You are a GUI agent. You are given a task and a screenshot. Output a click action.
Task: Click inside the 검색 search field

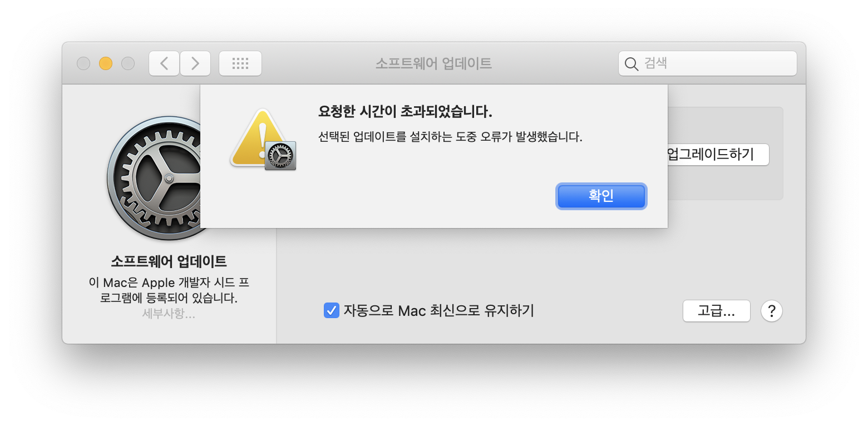point(708,63)
